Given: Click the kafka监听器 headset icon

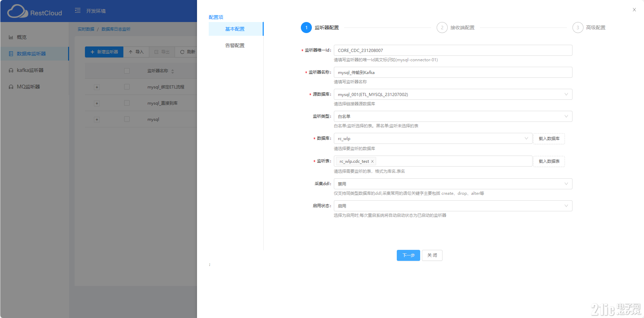Looking at the screenshot, I should (11, 70).
